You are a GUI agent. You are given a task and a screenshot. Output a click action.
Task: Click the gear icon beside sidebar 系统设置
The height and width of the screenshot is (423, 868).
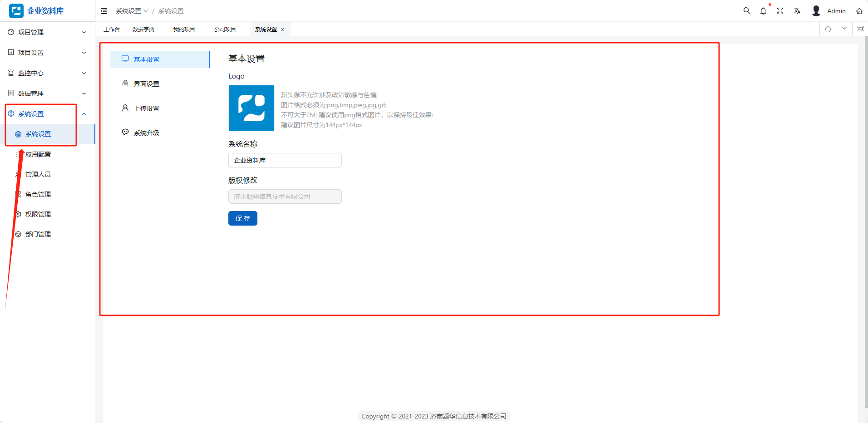tap(11, 114)
